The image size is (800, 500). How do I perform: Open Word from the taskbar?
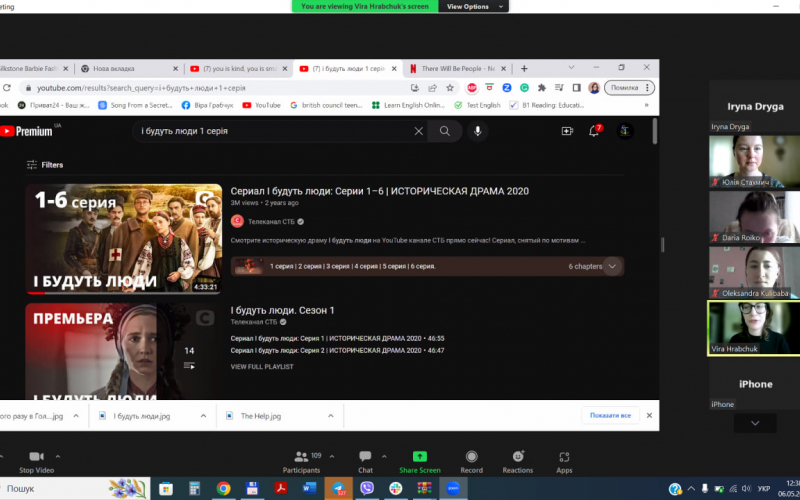309,489
